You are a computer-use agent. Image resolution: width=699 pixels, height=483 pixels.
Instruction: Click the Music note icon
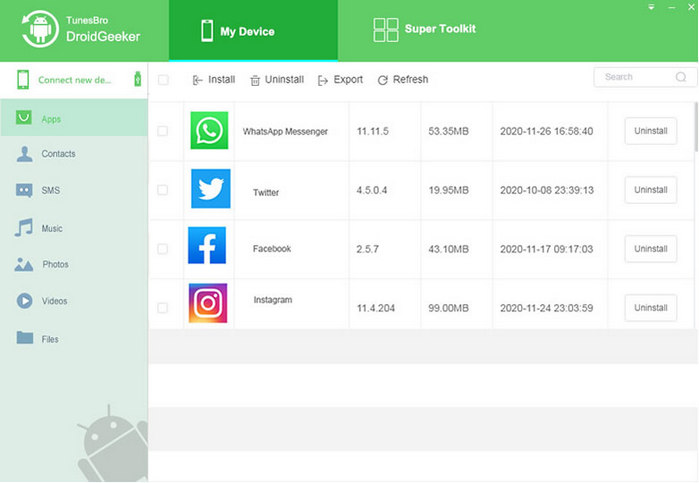tap(24, 227)
